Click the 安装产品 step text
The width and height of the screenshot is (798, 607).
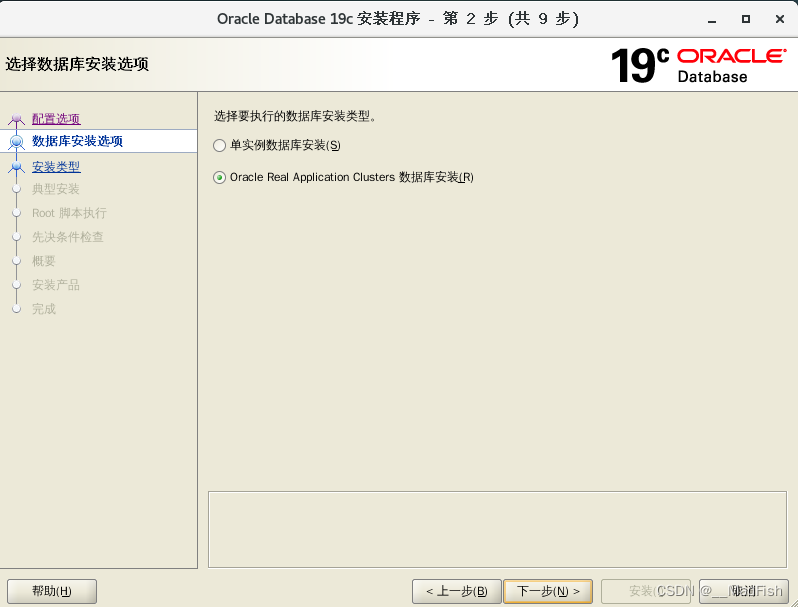click(x=56, y=285)
